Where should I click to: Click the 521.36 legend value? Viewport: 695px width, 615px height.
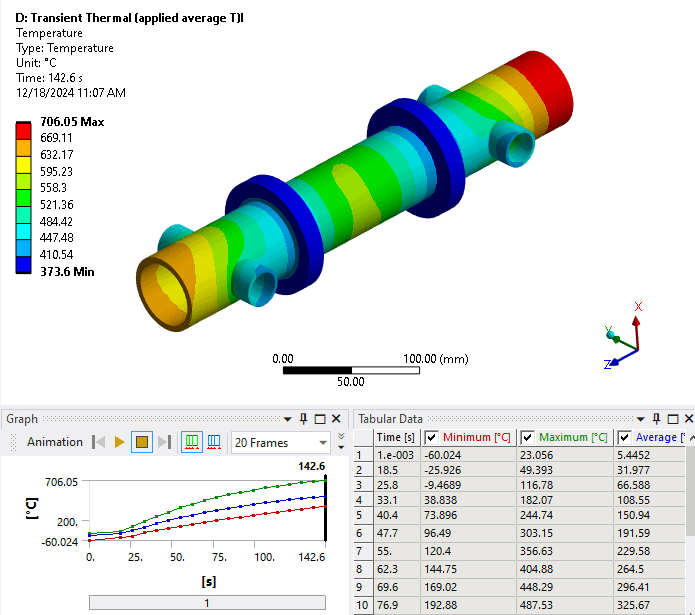click(x=57, y=205)
